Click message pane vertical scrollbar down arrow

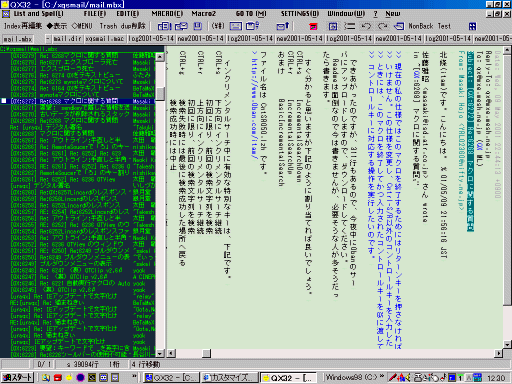click(507, 345)
